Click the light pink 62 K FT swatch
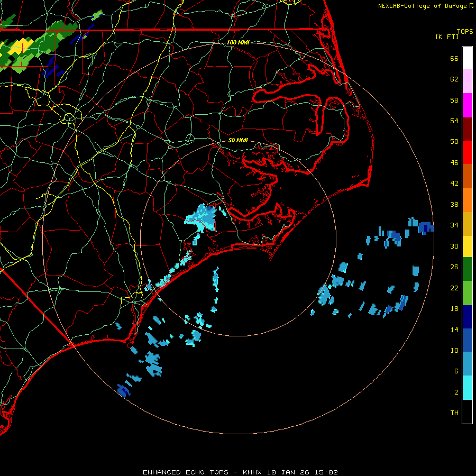 click(x=467, y=81)
